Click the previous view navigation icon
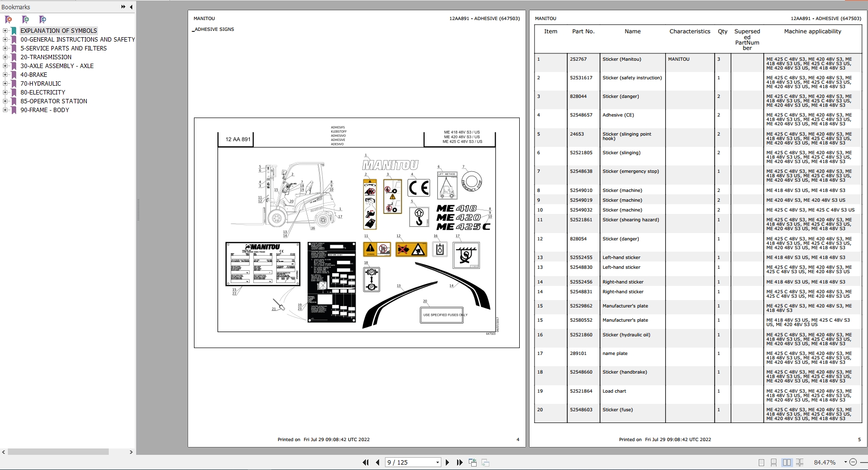 [473, 462]
